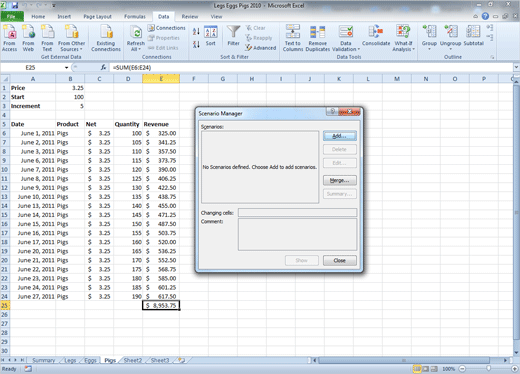This screenshot has width=520, height=374.
Task: Expand the formula bar
Action: [x=516, y=68]
